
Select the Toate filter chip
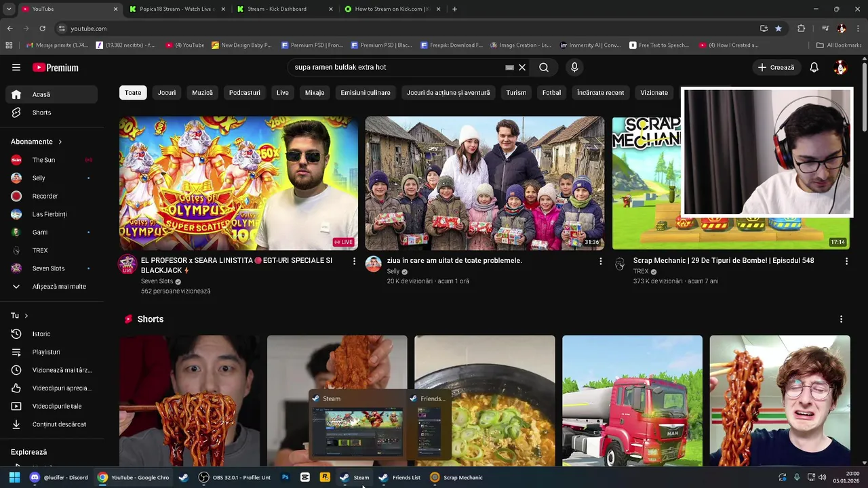[x=133, y=92]
